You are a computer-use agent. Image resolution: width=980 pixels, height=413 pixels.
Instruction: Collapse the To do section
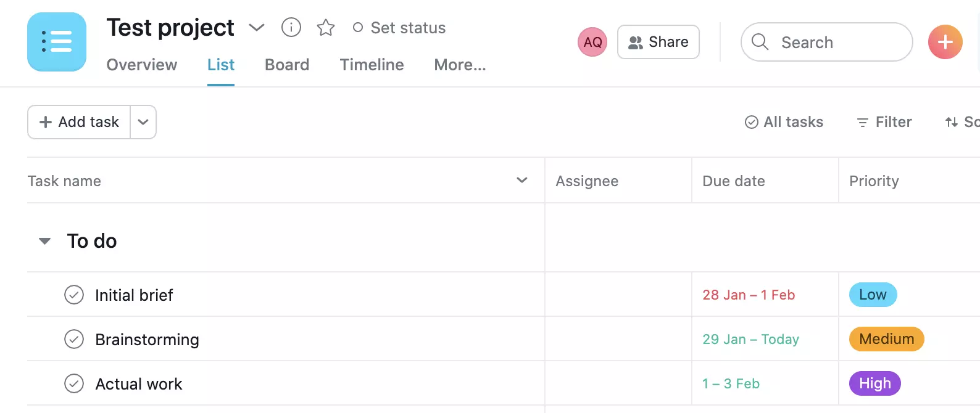pyautogui.click(x=44, y=240)
